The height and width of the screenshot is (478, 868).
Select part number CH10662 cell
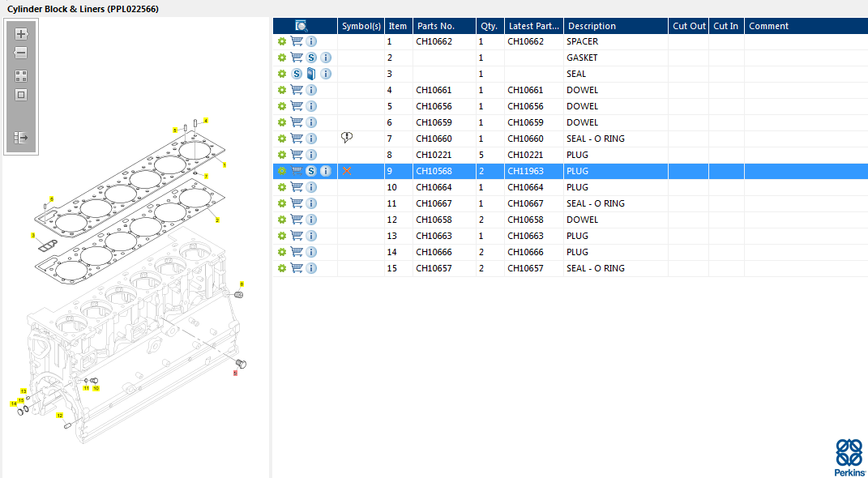(434, 41)
